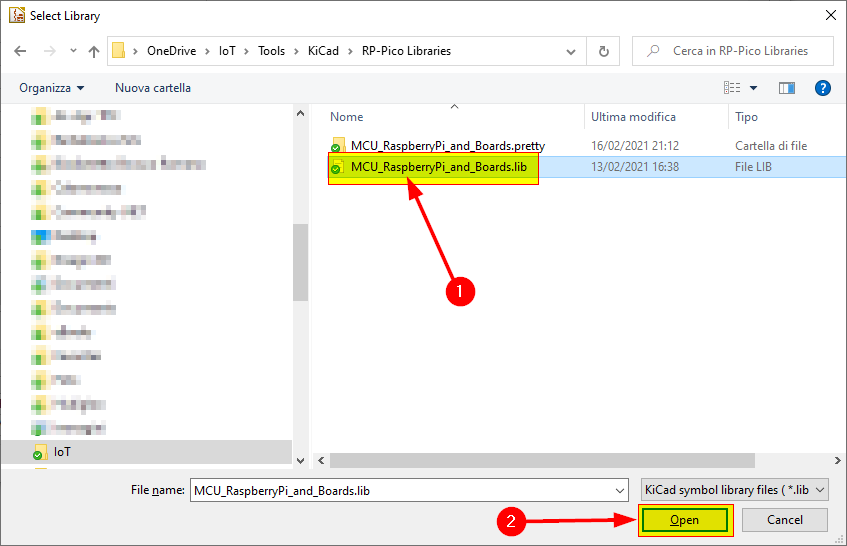Screen dimensions: 847x546
Task: Click the Cancel button
Action: (x=785, y=520)
